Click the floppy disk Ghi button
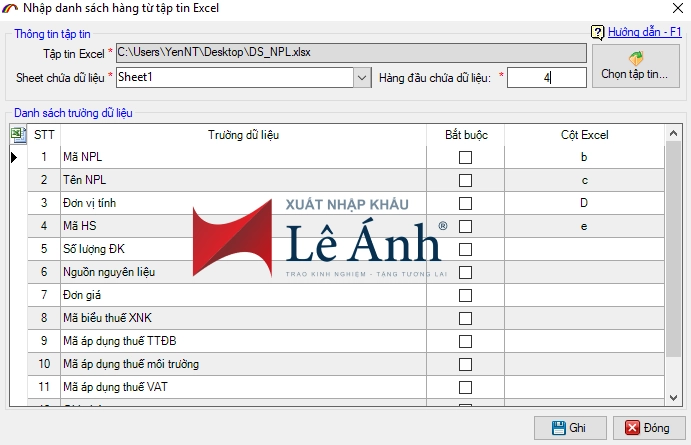Screen dimensions: 691x445 (569, 427)
